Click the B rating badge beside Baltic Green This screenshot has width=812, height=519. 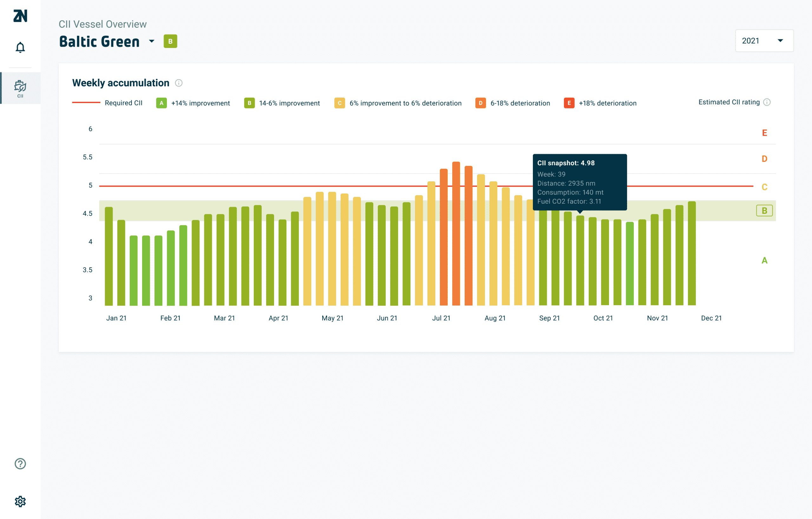point(170,41)
